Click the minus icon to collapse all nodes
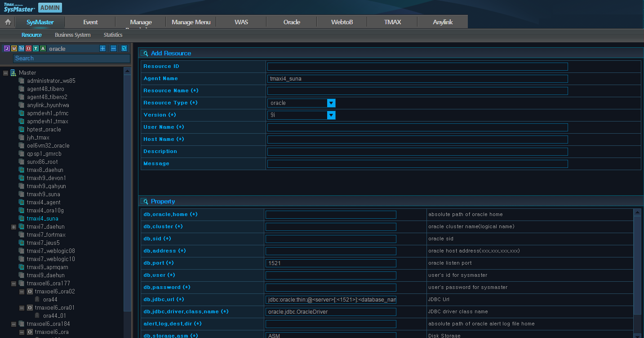Screen dimensions: 644x338 tap(113, 49)
